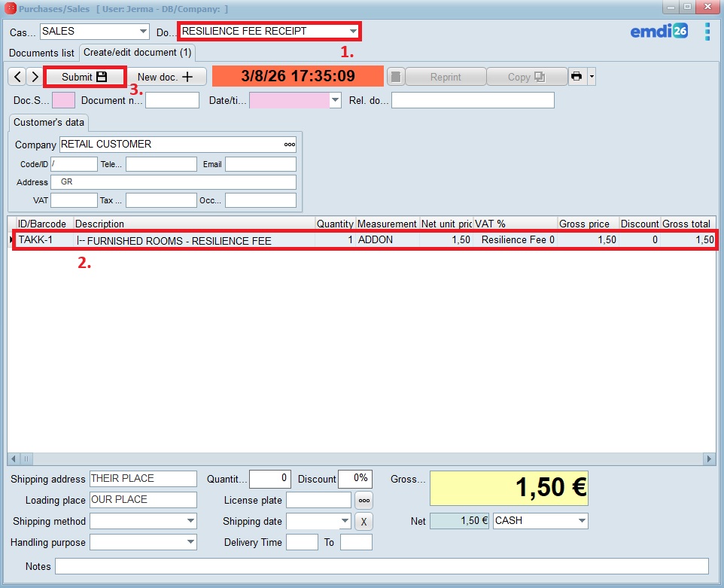
Task: Open the Shipping date dropdown
Action: tap(345, 521)
